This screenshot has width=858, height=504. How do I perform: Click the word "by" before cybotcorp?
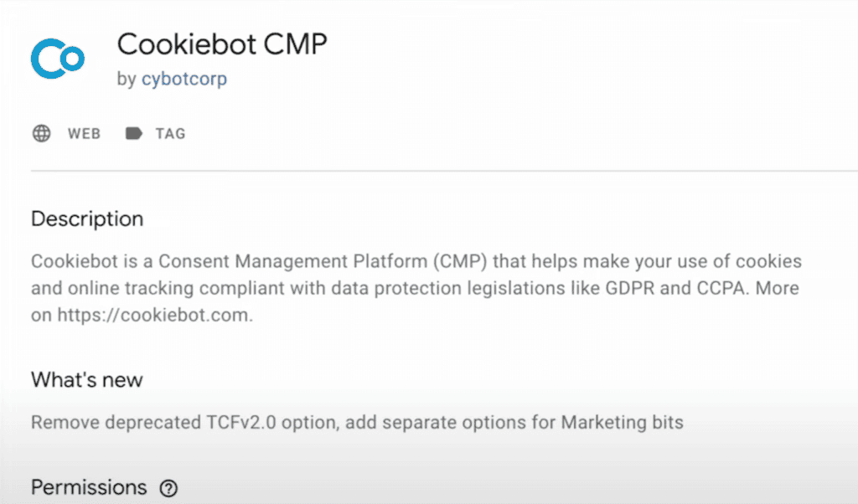127,80
